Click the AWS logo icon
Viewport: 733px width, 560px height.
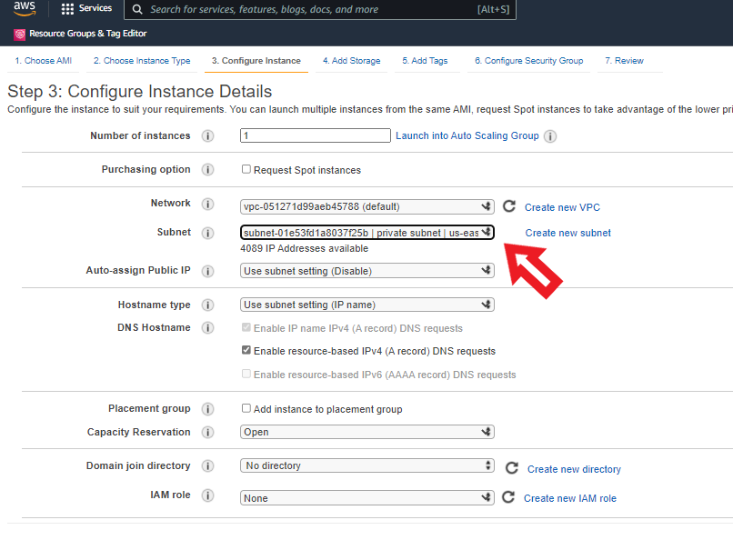[x=25, y=9]
